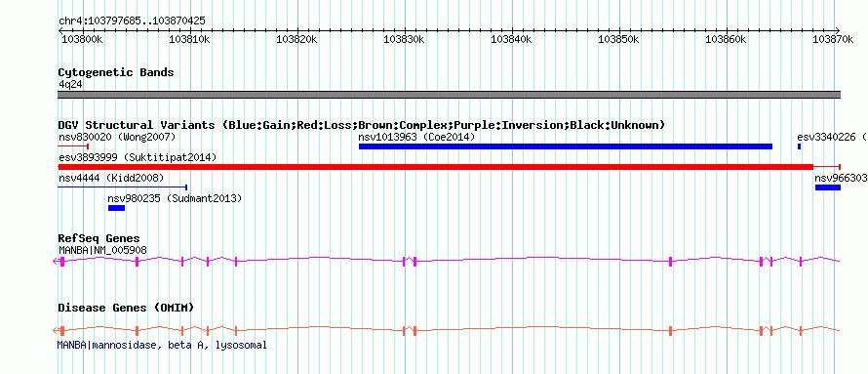Click the 103850k ruler tick label

tap(619, 39)
